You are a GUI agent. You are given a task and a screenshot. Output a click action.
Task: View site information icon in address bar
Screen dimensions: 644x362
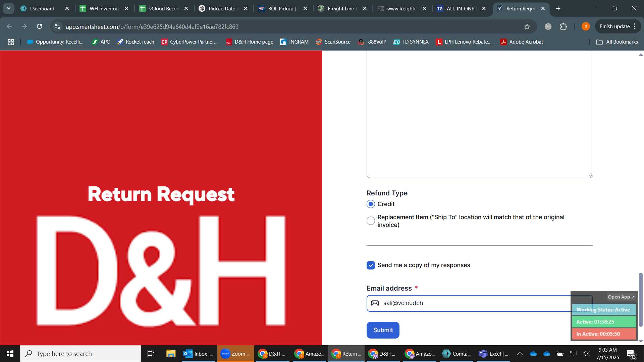pos(57,26)
